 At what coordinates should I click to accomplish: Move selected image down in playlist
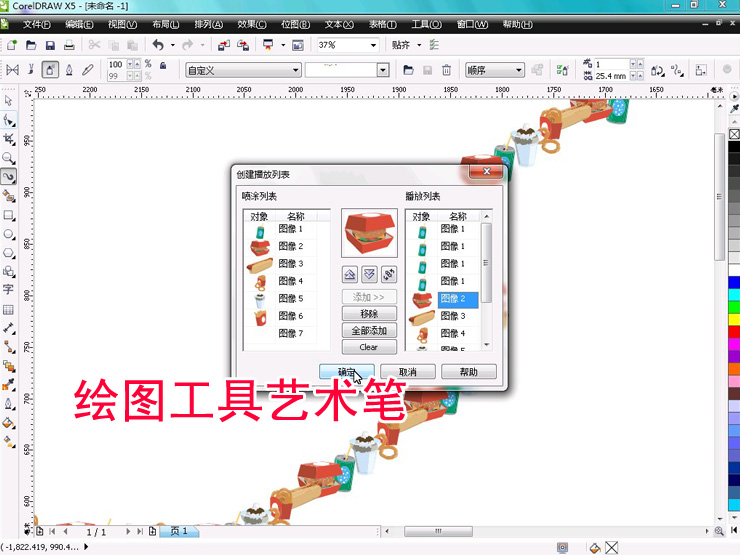pyautogui.click(x=369, y=273)
